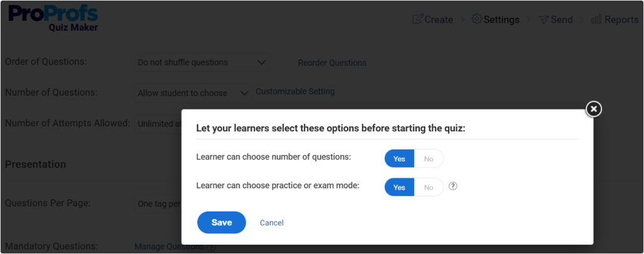The height and width of the screenshot is (254, 644).
Task: Click the help icon beside Manage Questions
Action: [211, 247]
